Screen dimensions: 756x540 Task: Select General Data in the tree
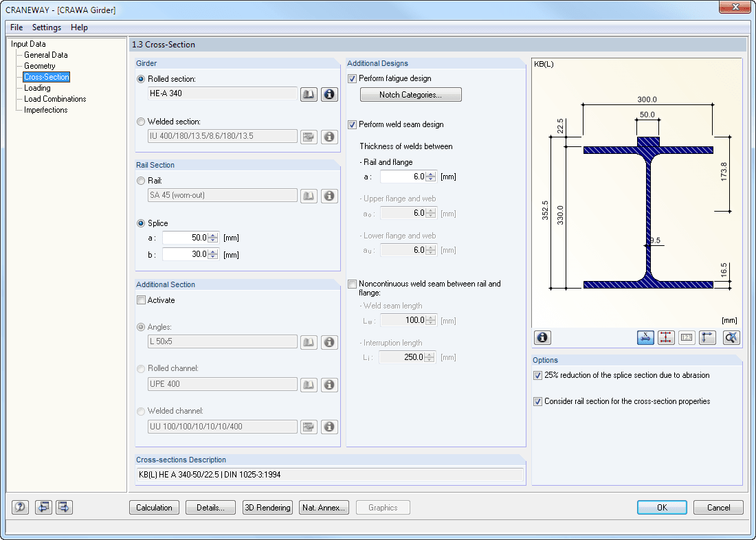click(46, 55)
